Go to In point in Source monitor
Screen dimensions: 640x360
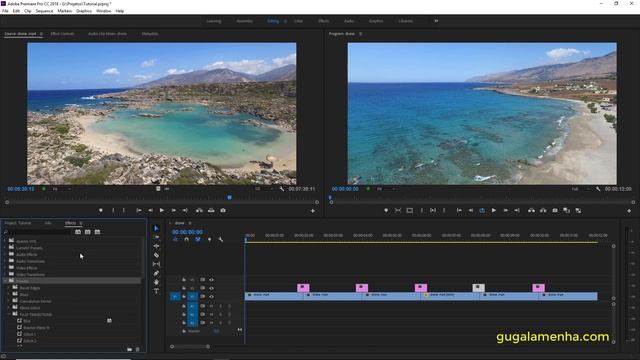[139, 211]
